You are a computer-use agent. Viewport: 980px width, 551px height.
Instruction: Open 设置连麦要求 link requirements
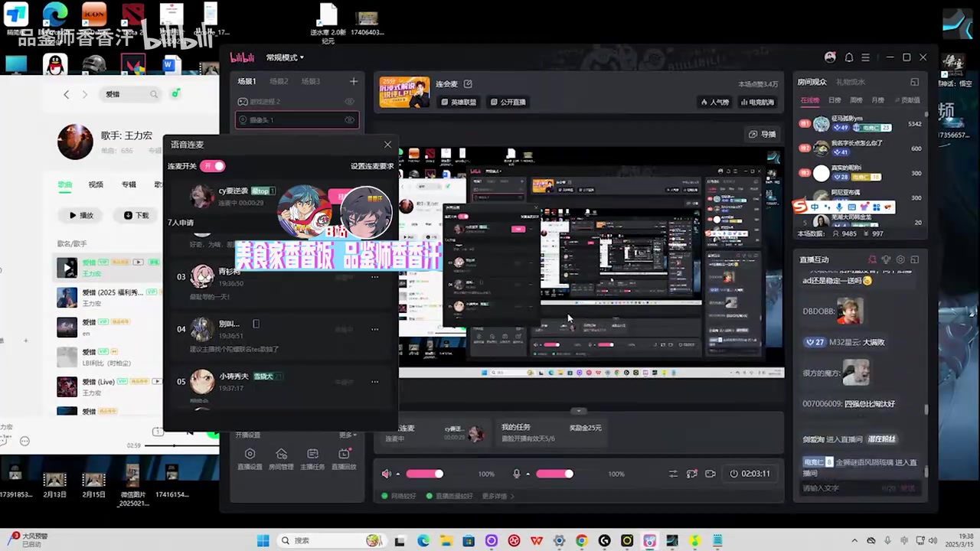[372, 166]
